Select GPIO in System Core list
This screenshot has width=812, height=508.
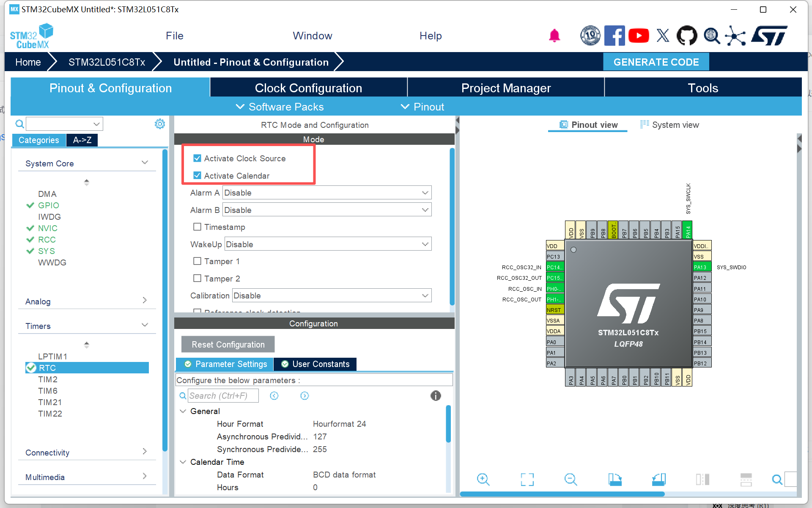[x=48, y=205]
